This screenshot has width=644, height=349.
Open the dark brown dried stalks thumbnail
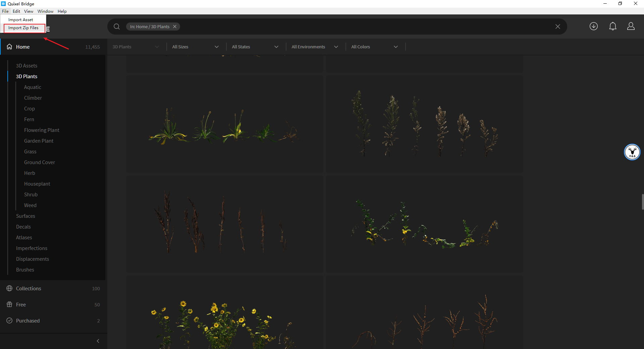[x=224, y=224]
